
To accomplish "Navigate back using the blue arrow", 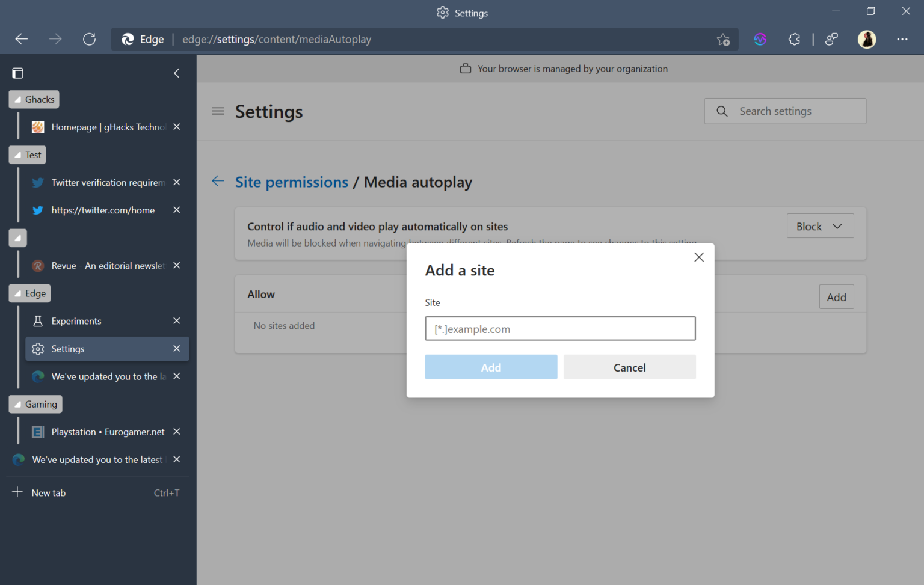I will (218, 181).
